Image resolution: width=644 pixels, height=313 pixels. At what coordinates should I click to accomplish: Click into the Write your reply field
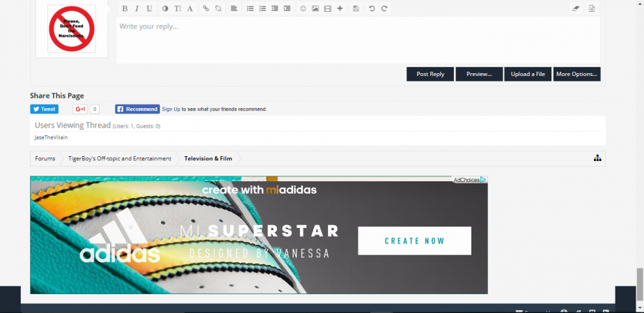tap(358, 40)
